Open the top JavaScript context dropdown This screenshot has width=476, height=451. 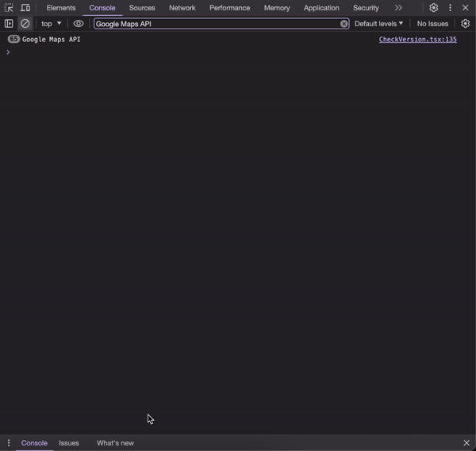point(52,24)
